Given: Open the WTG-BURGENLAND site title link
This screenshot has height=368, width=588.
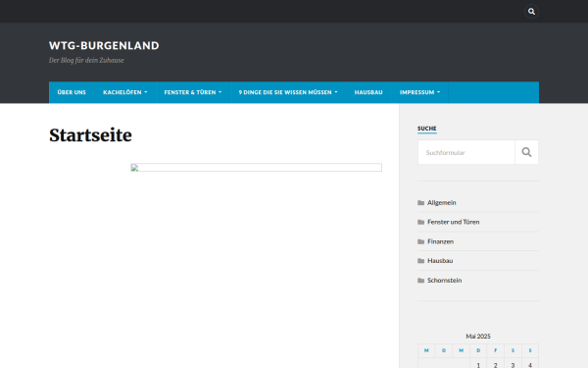Looking at the screenshot, I should (104, 45).
